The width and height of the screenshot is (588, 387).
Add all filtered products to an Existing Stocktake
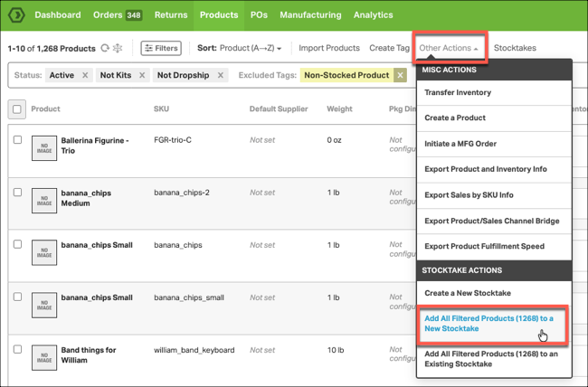(x=494, y=359)
